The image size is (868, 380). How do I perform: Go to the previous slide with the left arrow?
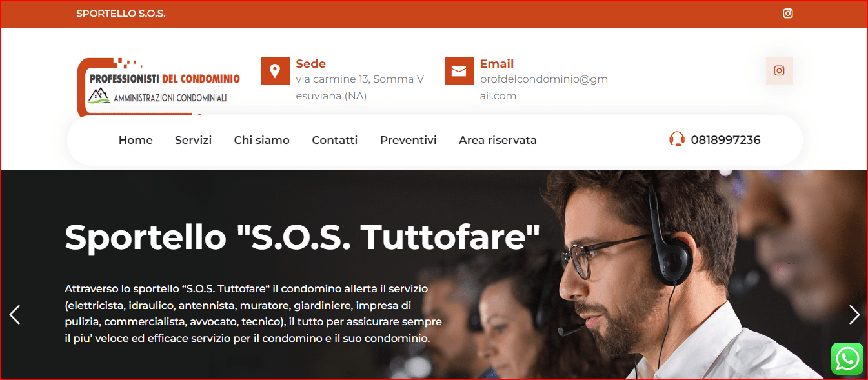pyautogui.click(x=15, y=315)
